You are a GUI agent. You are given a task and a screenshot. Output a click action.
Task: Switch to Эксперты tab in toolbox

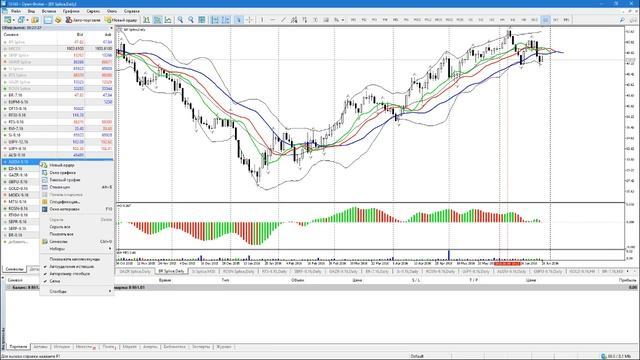(200, 347)
